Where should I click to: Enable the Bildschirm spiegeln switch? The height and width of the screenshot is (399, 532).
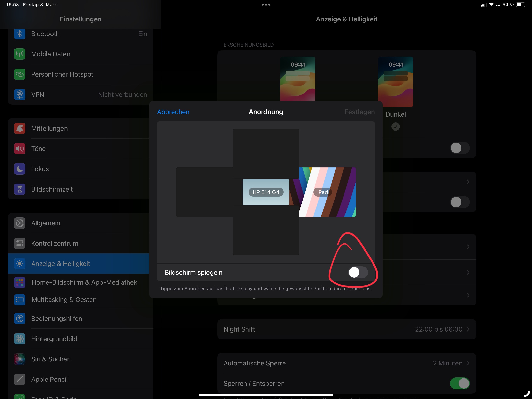click(358, 272)
